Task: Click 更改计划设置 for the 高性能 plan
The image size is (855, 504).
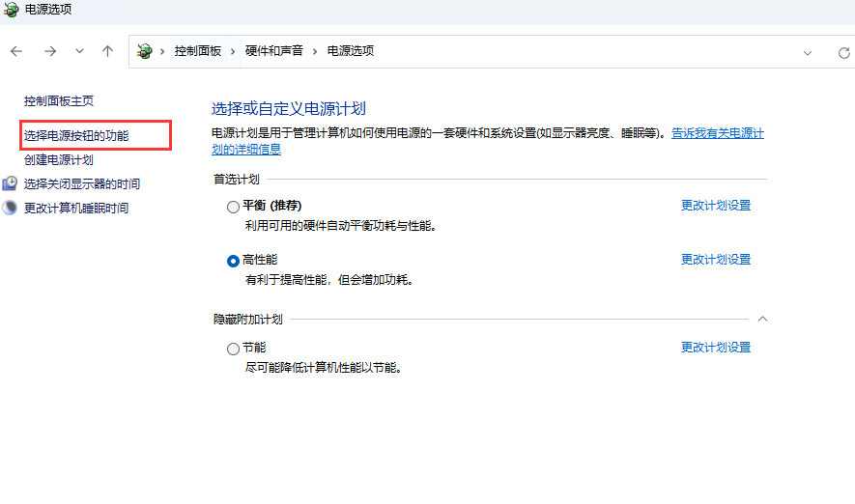Action: pyautogui.click(x=715, y=260)
